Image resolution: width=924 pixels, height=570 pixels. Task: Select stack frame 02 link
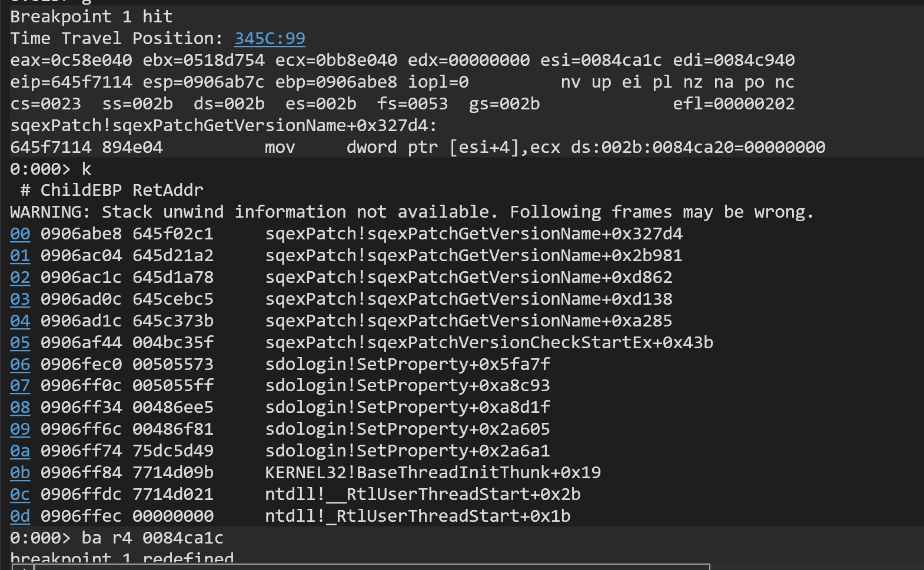coord(20,278)
